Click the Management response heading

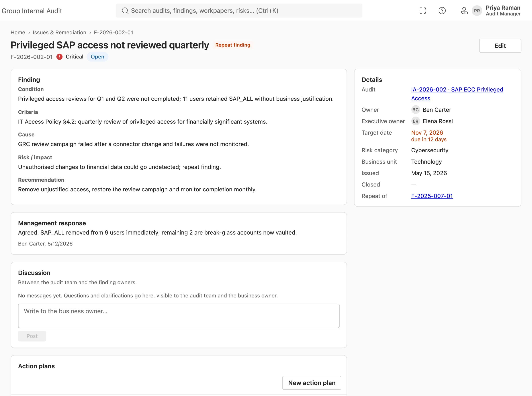click(x=52, y=223)
